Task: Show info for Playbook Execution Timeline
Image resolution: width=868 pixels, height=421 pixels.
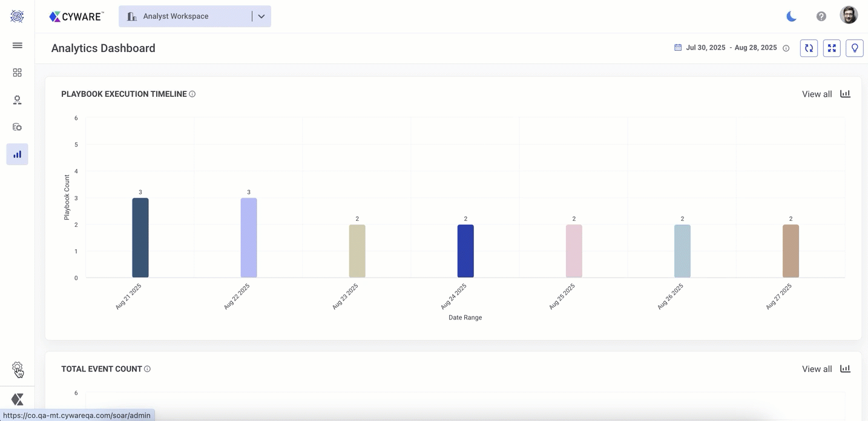Action: [x=192, y=94]
